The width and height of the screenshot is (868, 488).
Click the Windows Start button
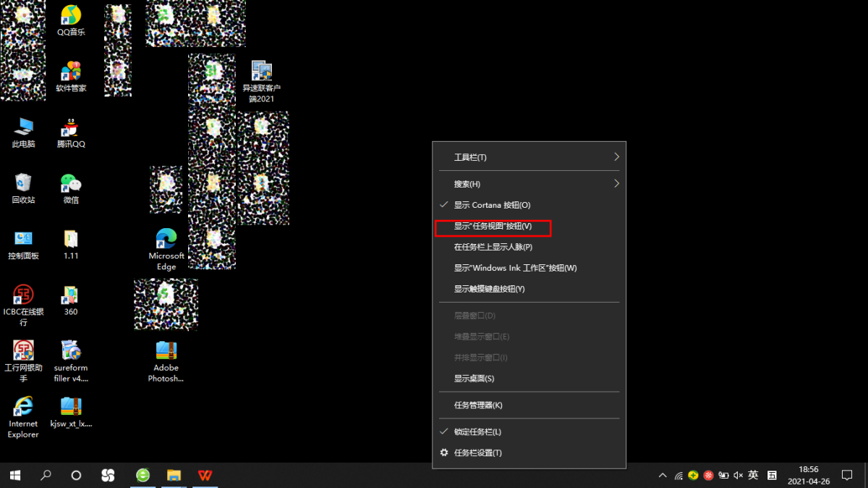click(x=15, y=475)
